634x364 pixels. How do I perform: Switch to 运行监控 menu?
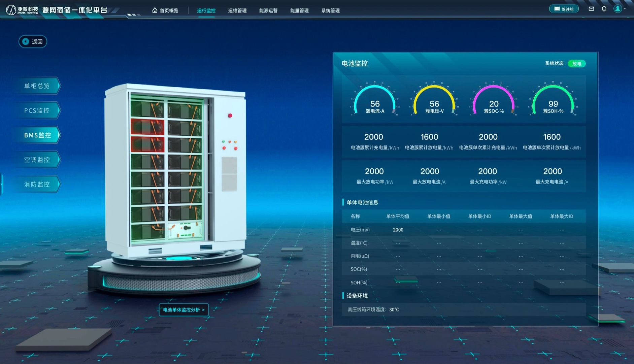(206, 10)
